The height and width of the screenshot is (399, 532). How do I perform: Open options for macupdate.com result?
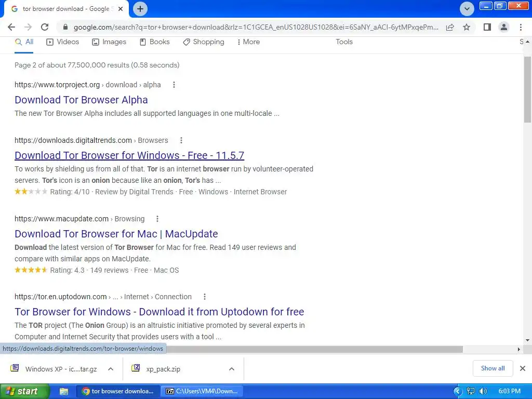157,219
